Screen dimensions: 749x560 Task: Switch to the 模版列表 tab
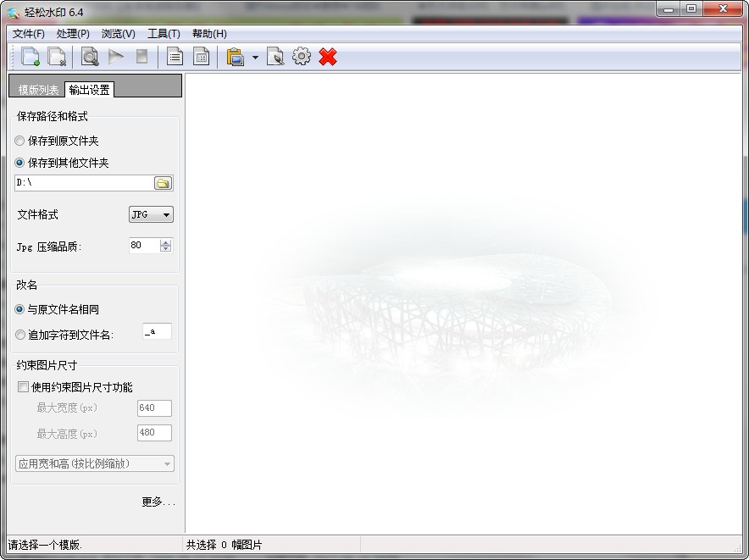[39, 90]
